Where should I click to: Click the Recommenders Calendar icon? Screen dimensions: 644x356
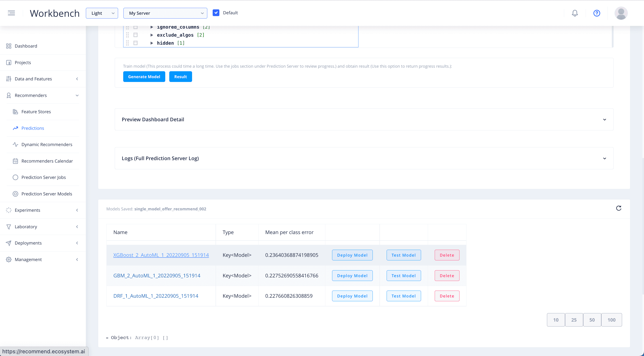click(15, 161)
